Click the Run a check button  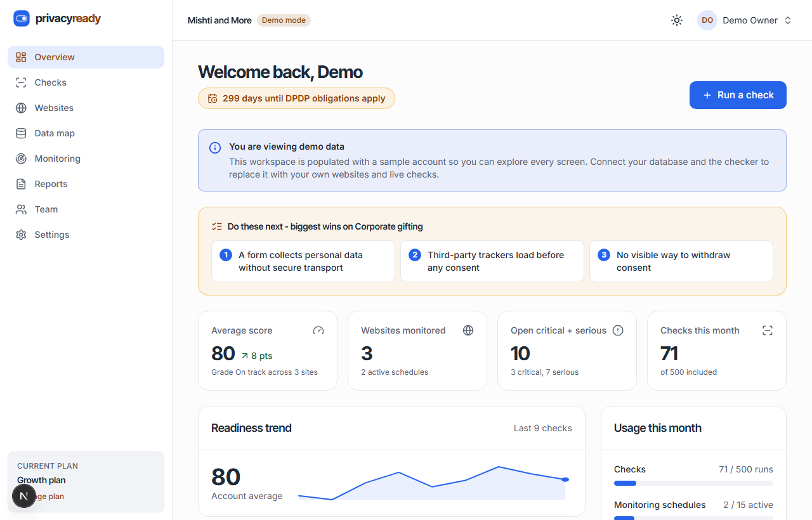click(x=738, y=95)
